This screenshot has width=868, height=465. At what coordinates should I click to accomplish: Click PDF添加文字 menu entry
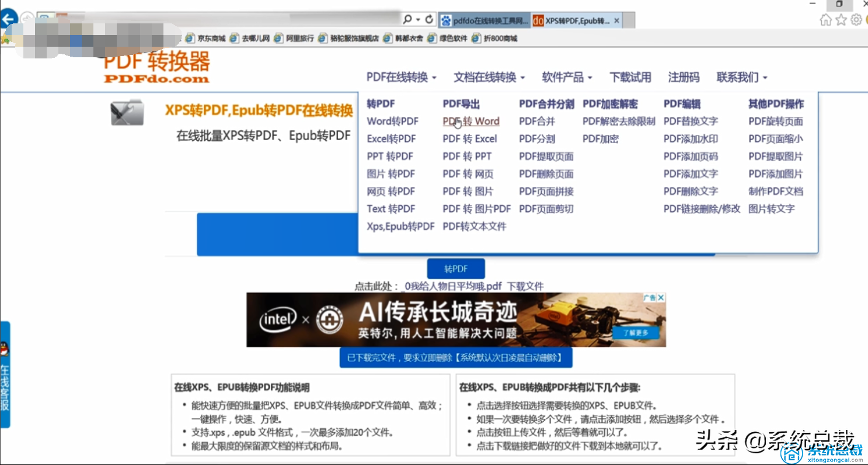[x=691, y=174]
